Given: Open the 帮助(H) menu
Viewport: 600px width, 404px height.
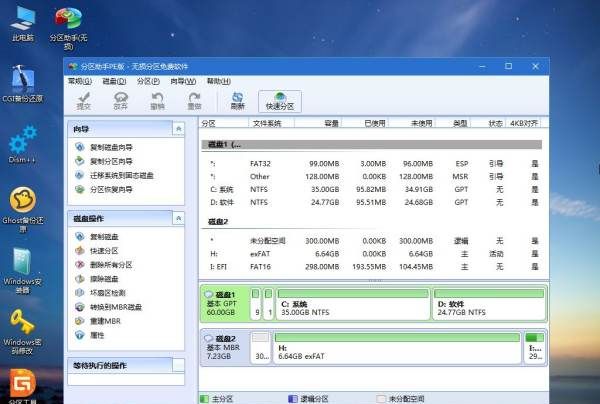Looking at the screenshot, I should (x=216, y=80).
